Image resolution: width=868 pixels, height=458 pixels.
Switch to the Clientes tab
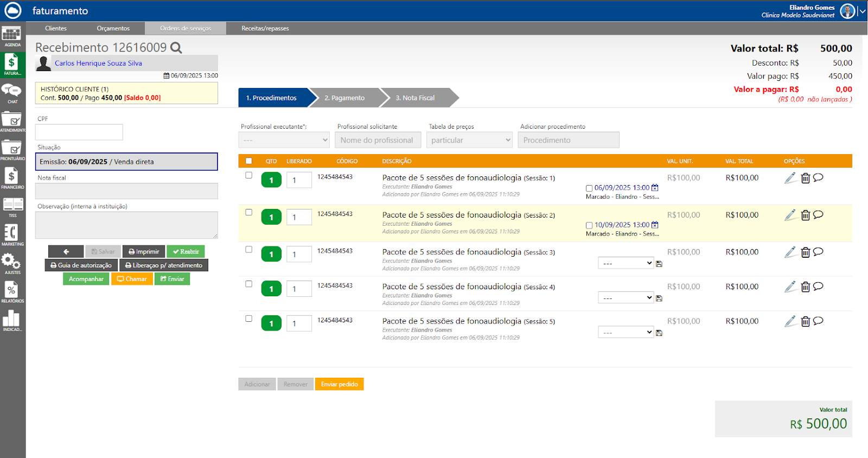(x=56, y=28)
